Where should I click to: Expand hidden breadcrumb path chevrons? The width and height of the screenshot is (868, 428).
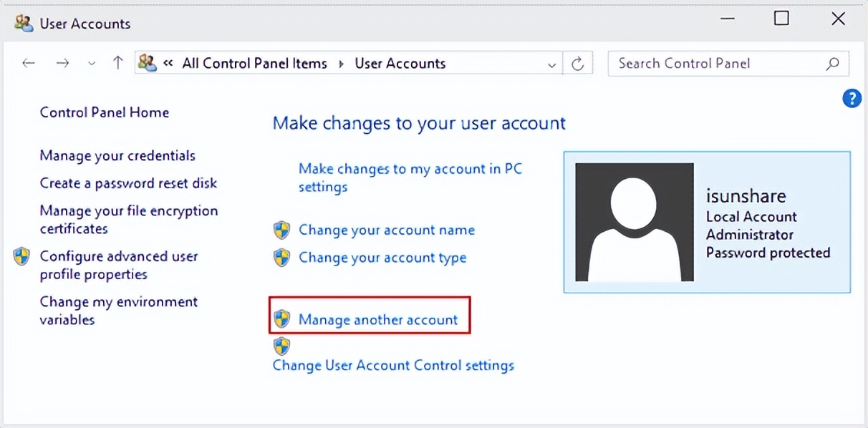[168, 64]
